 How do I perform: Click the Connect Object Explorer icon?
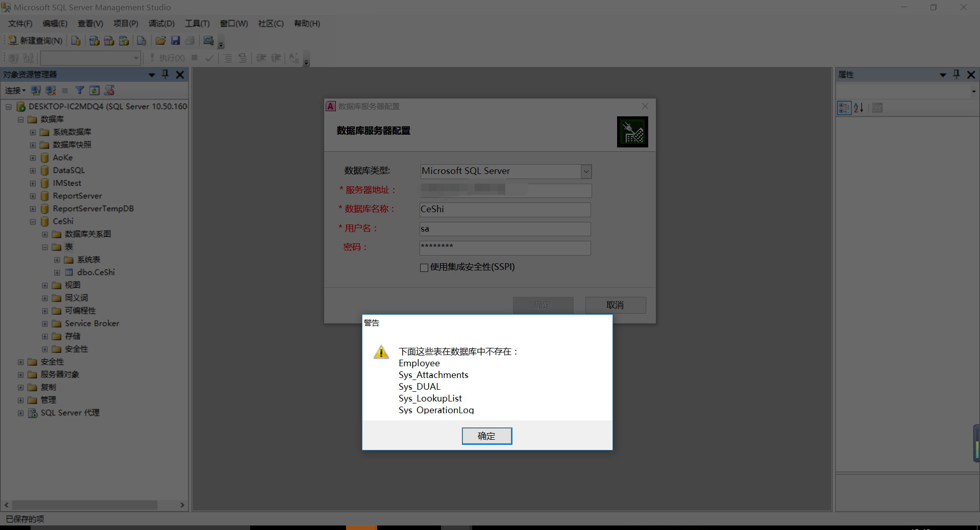[x=36, y=90]
